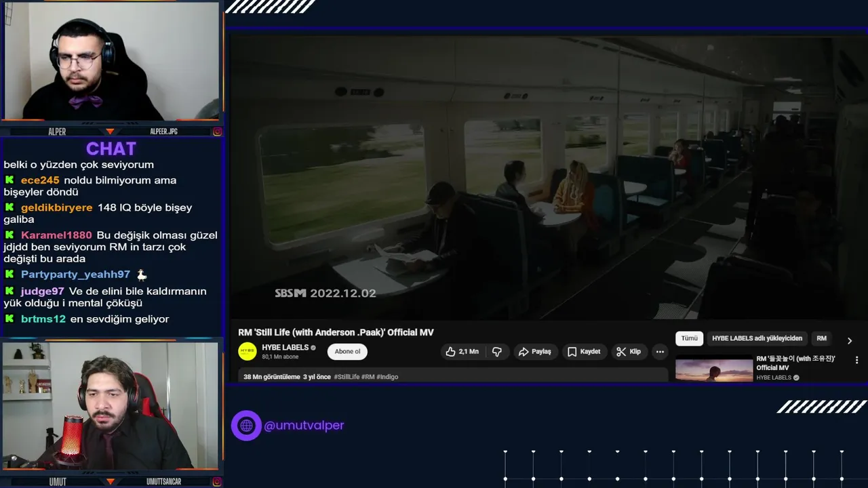Open the three-dot menu of the recommended video
The width and height of the screenshot is (868, 488).
pos(856,360)
